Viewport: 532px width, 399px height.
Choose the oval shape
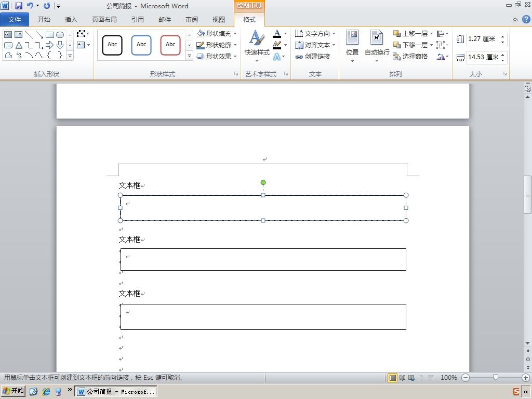click(x=60, y=35)
